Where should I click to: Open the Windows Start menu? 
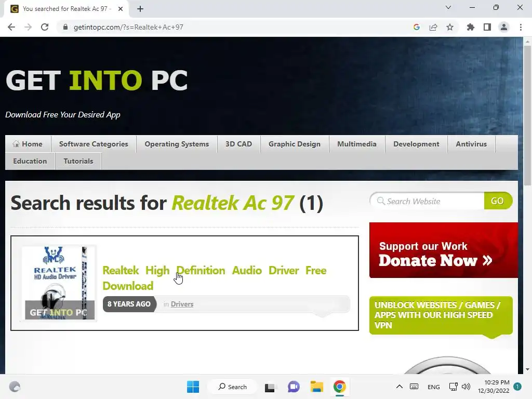click(193, 387)
